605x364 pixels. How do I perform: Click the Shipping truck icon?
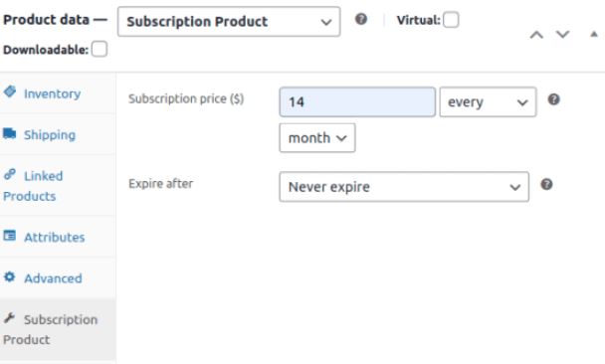tap(10, 133)
